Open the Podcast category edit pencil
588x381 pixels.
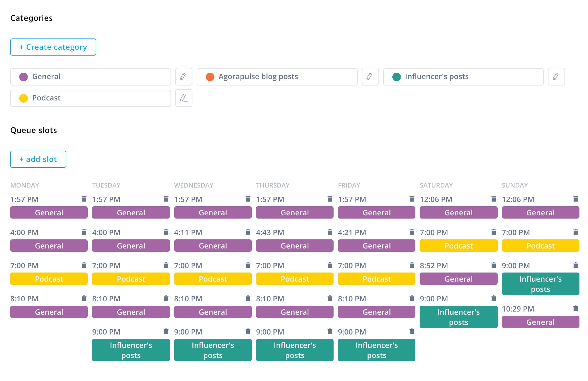184,98
